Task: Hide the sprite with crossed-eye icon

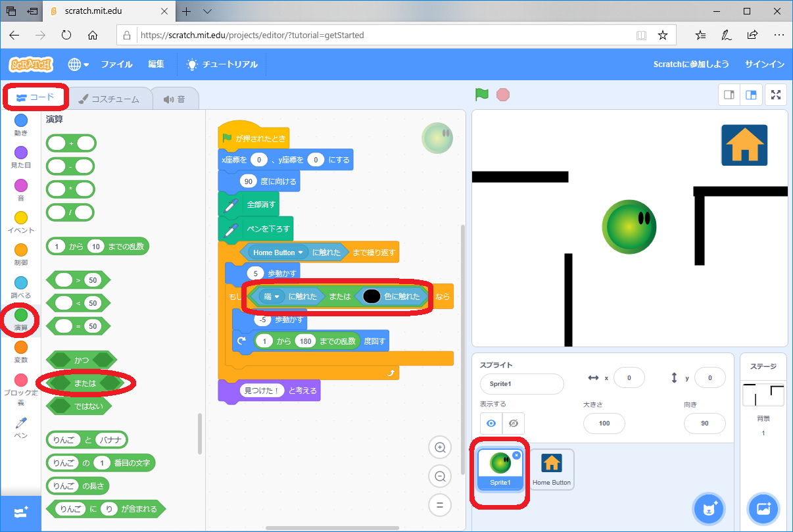Action: (x=514, y=423)
